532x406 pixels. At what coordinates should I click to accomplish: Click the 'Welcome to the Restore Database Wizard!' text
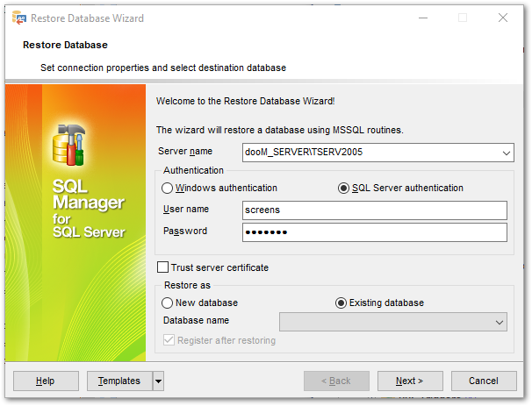click(245, 102)
